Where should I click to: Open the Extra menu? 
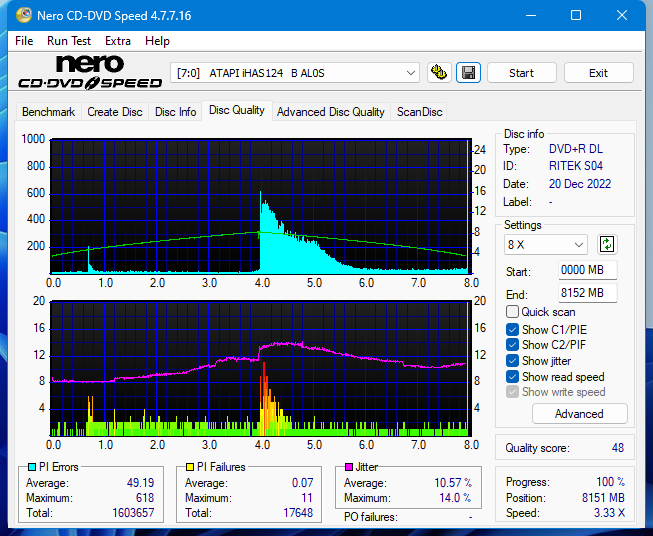tap(118, 41)
